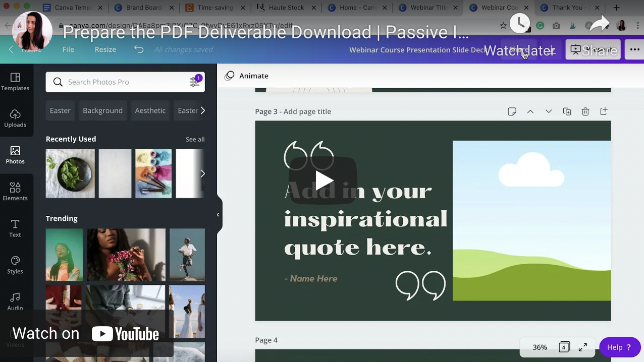Duplicate Page 3 using the copy icon

click(x=567, y=111)
